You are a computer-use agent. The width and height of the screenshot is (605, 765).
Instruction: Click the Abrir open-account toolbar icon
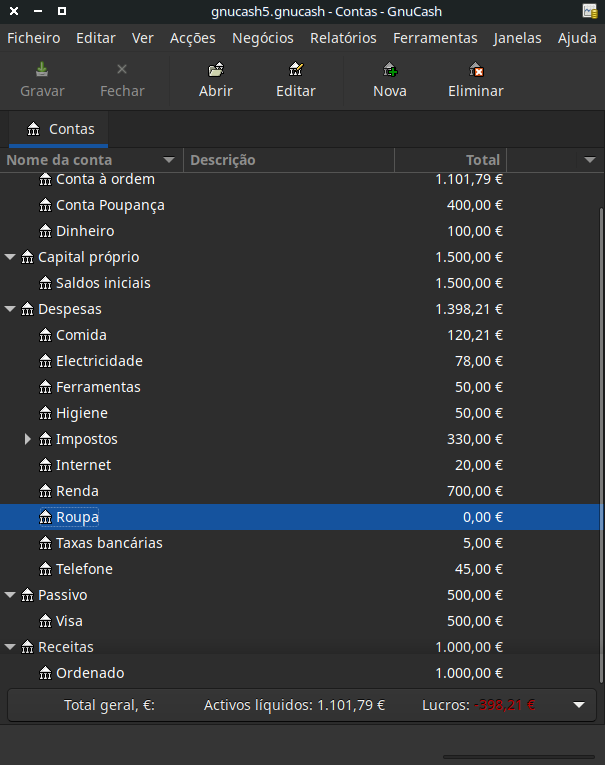tap(215, 70)
